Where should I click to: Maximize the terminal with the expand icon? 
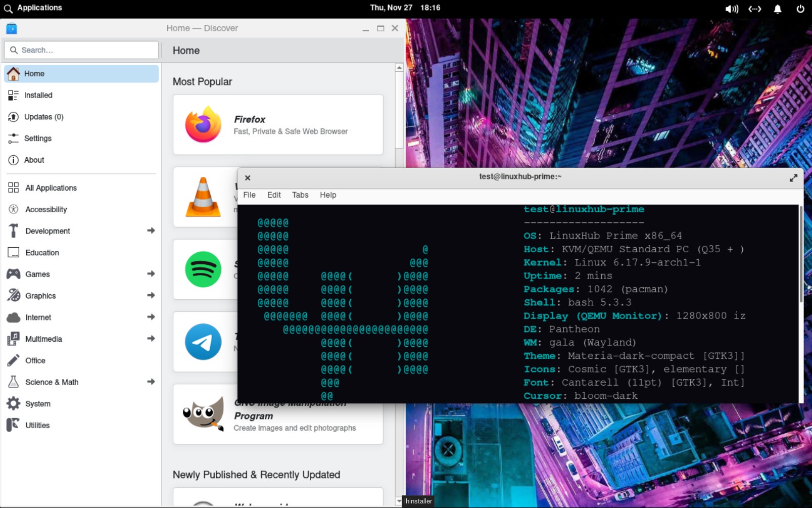[x=793, y=178]
